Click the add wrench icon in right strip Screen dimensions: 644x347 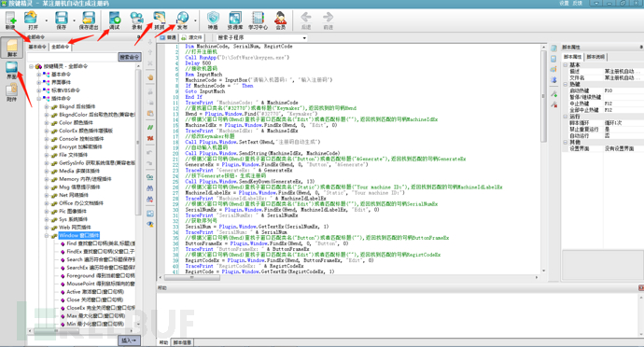(553, 94)
